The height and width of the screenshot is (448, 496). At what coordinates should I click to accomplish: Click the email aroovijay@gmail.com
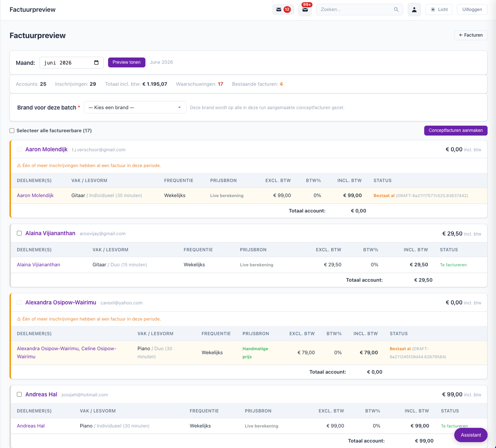pyautogui.click(x=103, y=234)
